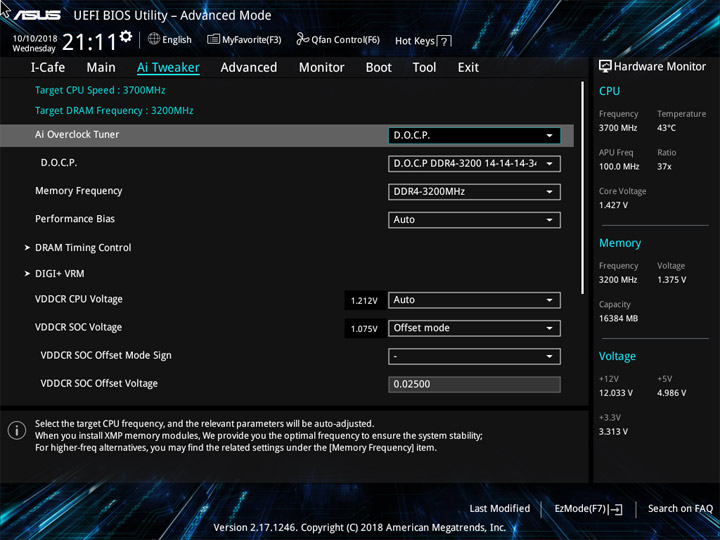The height and width of the screenshot is (540, 720).
Task: Open the Monitor tab
Action: 321,68
